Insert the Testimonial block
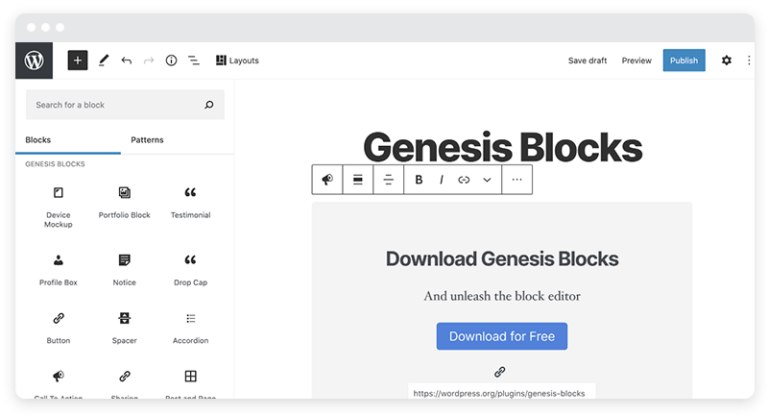 [x=190, y=200]
